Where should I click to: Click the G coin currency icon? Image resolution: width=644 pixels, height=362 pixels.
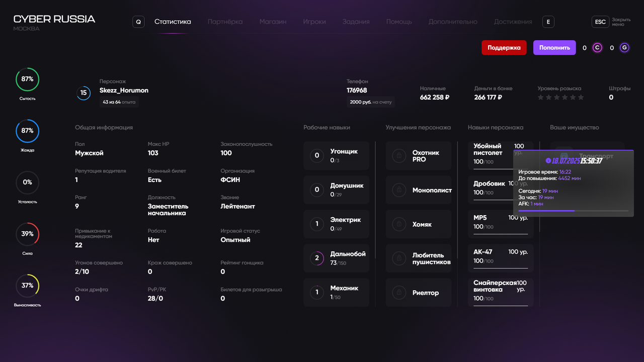pos(624,48)
